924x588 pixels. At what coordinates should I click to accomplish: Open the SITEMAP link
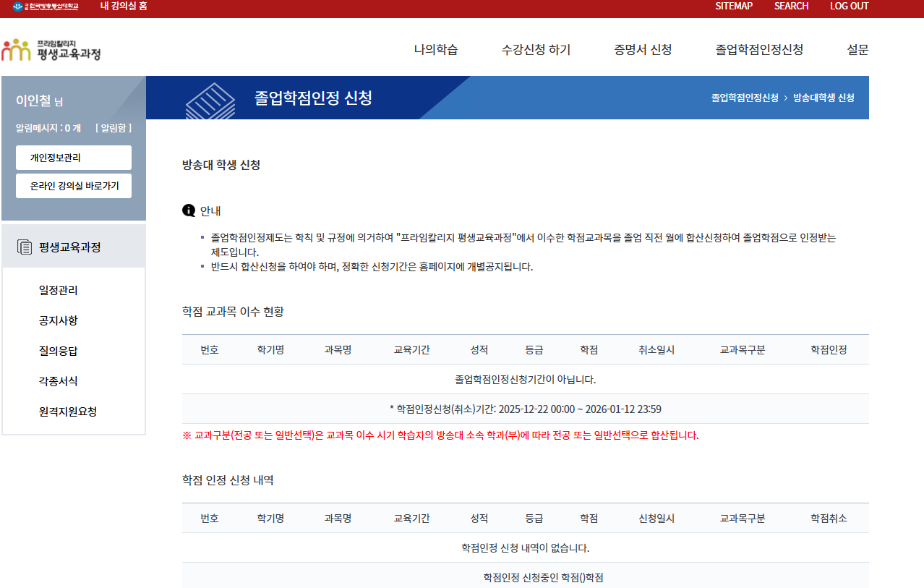point(734,6)
